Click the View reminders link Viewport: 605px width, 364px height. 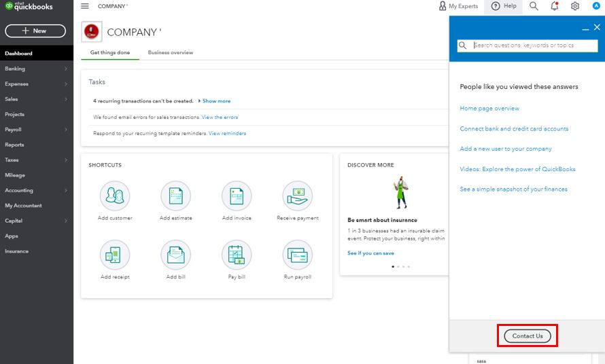pyautogui.click(x=227, y=133)
